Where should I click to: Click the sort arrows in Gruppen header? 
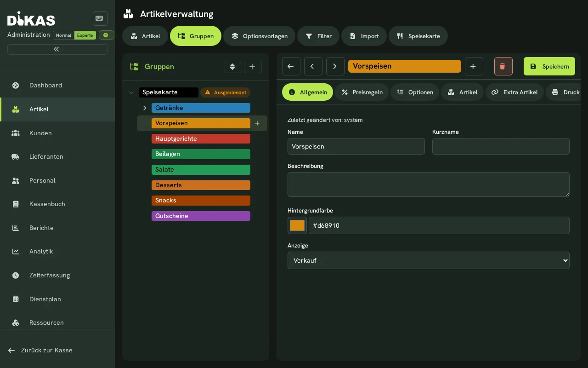coord(233,67)
